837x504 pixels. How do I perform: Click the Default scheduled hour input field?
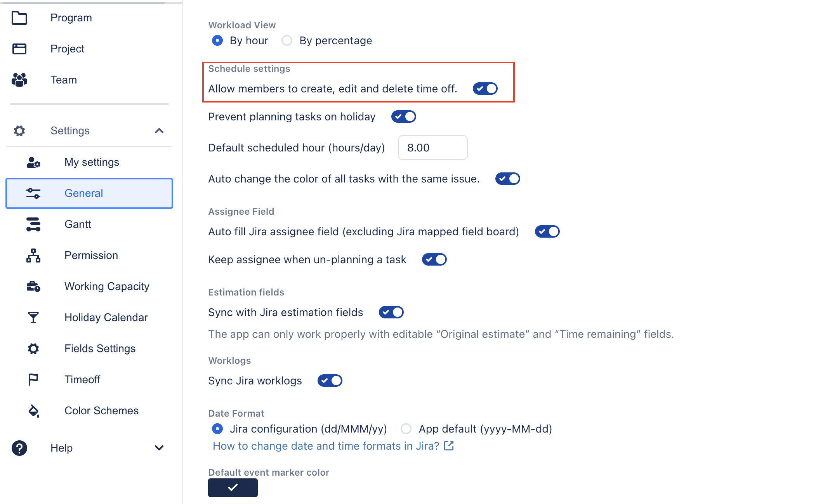(432, 148)
